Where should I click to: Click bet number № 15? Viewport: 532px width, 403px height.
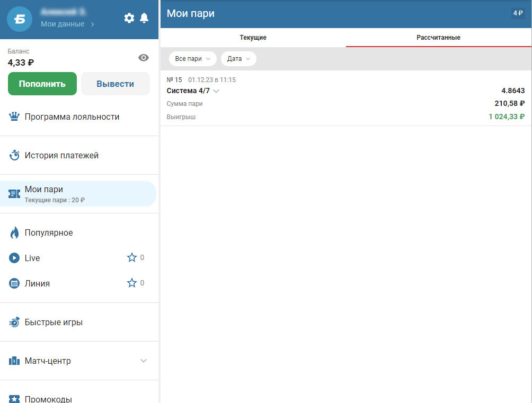(174, 80)
